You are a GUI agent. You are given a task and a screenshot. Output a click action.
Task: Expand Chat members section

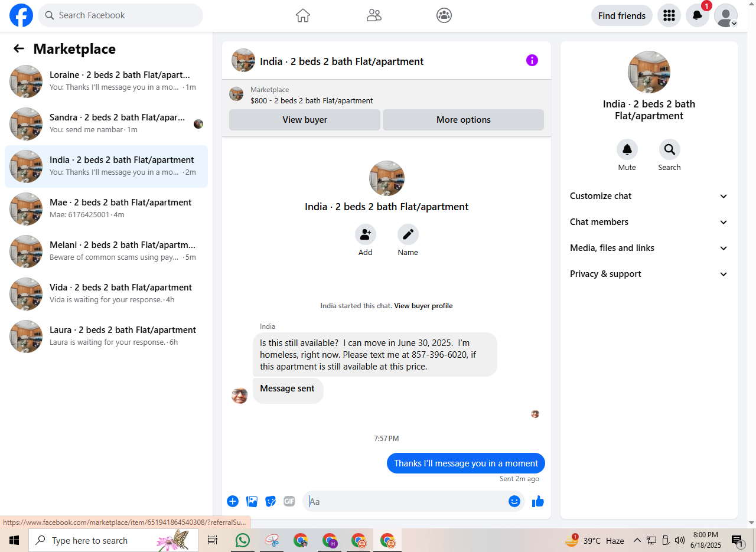pyautogui.click(x=649, y=222)
